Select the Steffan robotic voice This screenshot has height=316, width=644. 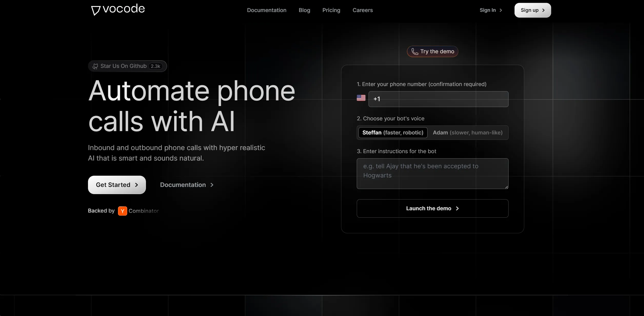tap(392, 133)
